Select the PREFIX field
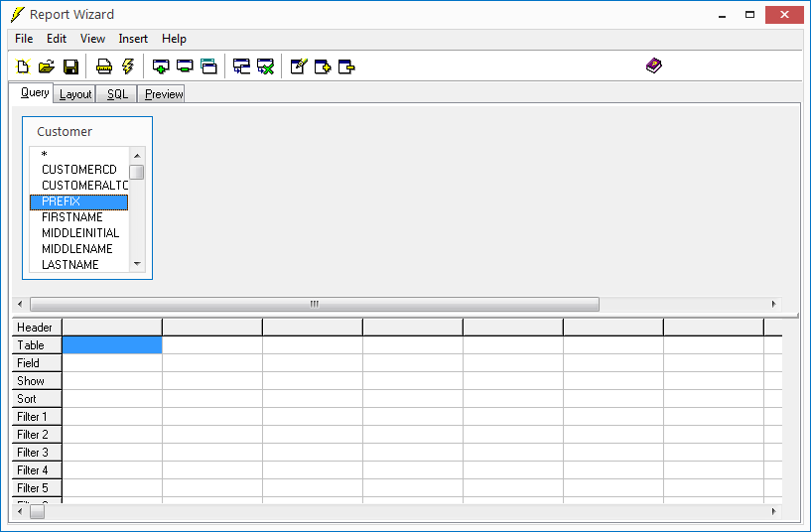811x532 pixels. [x=78, y=201]
